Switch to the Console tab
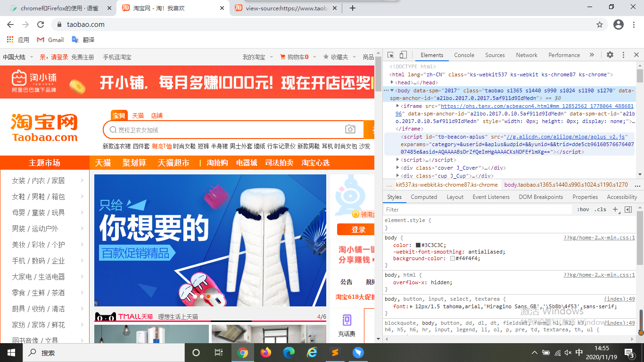This screenshot has height=362, width=644. 464,55
